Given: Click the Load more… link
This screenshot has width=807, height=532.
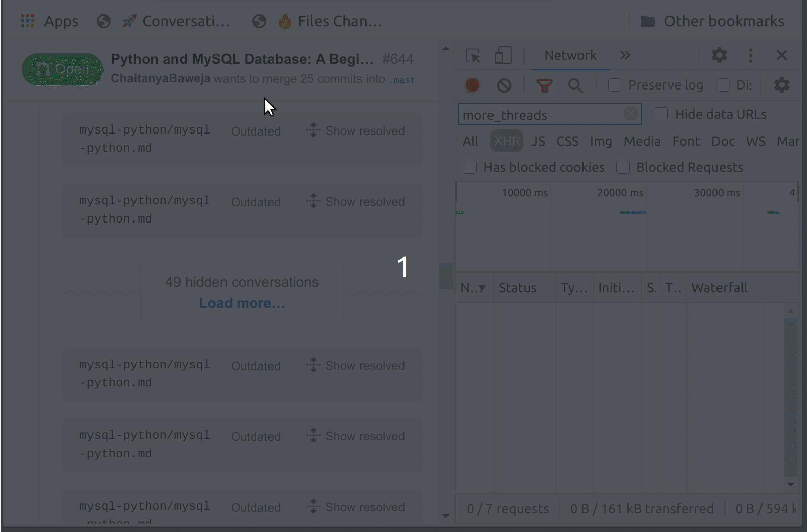Looking at the screenshot, I should [x=242, y=303].
